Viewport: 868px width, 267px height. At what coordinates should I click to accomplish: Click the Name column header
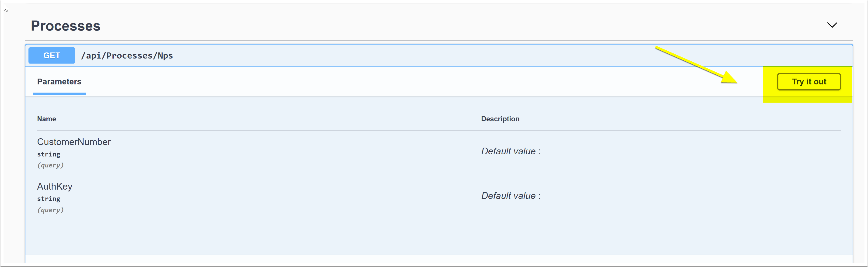click(x=46, y=119)
